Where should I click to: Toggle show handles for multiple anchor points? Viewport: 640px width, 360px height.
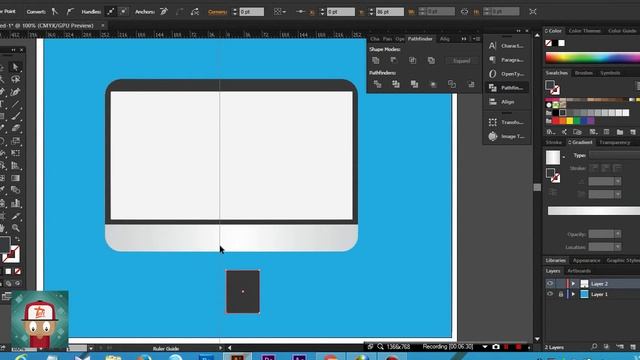click(x=111, y=11)
